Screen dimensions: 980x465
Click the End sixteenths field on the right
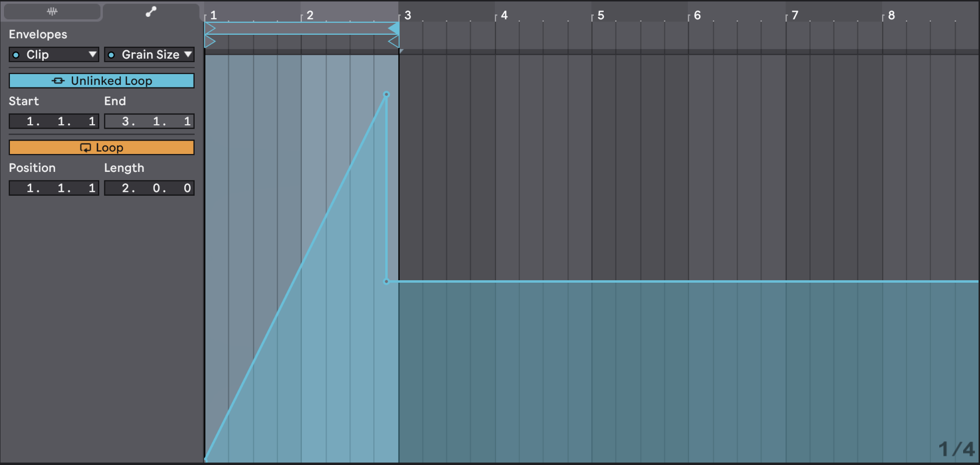187,121
